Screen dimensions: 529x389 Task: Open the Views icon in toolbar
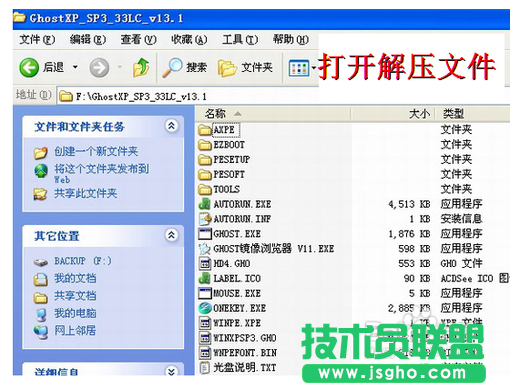[x=299, y=68]
